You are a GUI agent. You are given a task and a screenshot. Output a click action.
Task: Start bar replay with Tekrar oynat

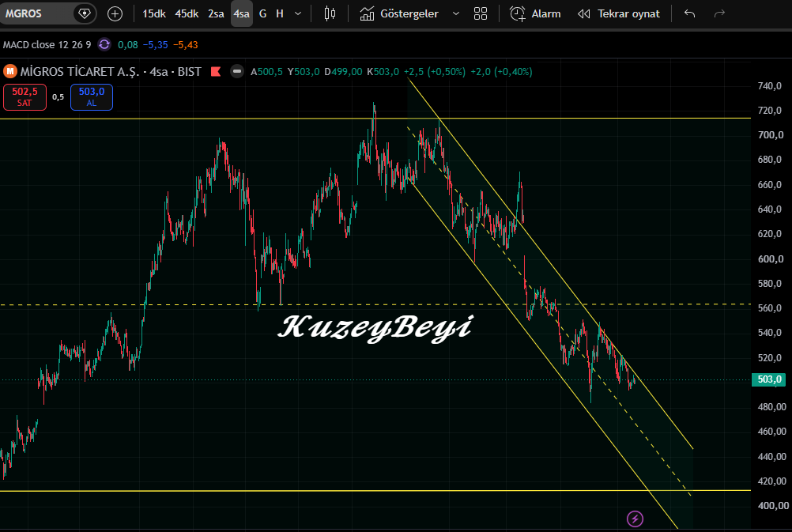click(x=619, y=13)
